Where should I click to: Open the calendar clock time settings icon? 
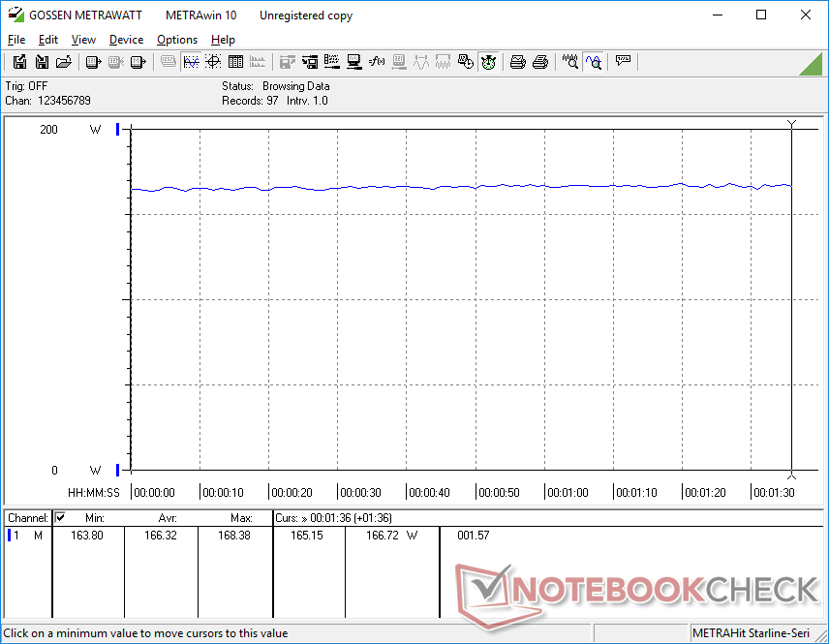click(x=465, y=62)
